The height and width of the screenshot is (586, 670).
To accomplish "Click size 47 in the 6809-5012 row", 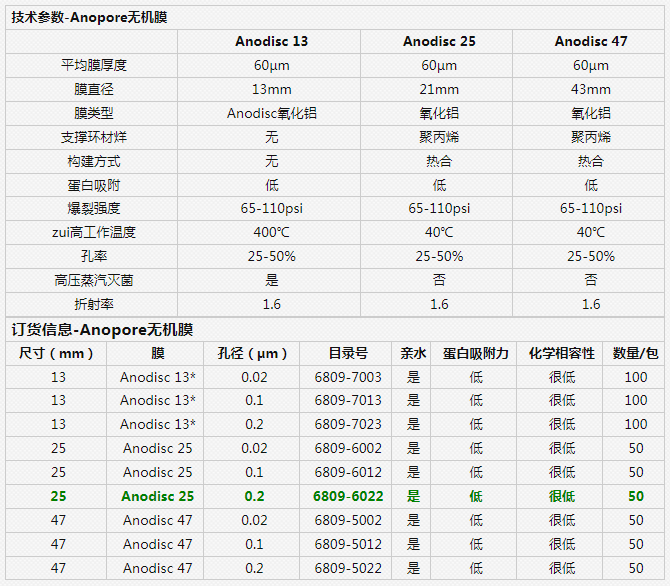I will click(x=58, y=544).
